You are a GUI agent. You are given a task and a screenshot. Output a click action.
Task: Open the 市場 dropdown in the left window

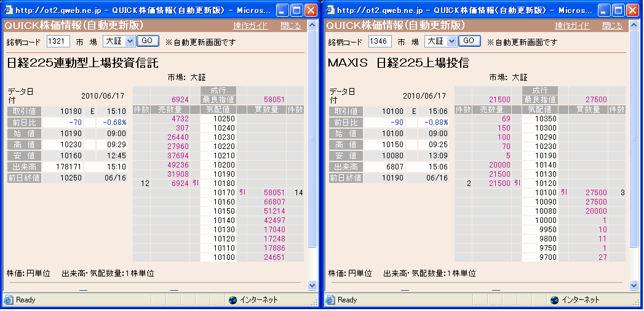point(130,41)
